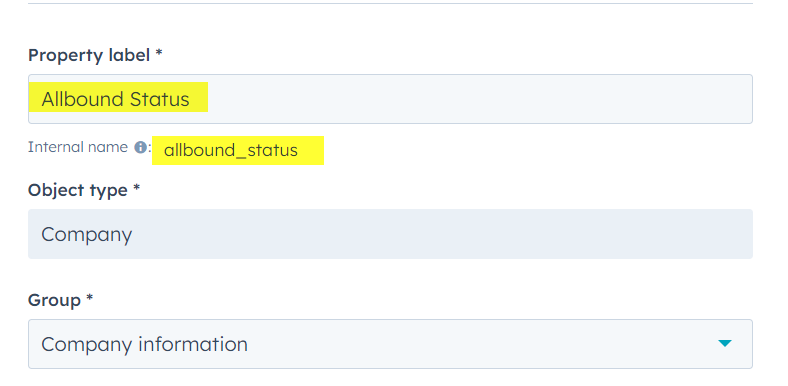Click the horizontal divider line at top
The image size is (788, 386).
click(390, 4)
